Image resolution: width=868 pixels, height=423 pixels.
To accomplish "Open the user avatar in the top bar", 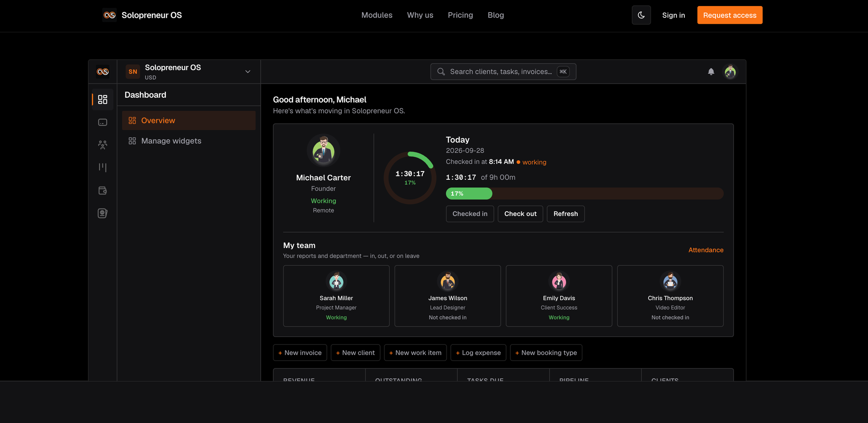I will [730, 72].
